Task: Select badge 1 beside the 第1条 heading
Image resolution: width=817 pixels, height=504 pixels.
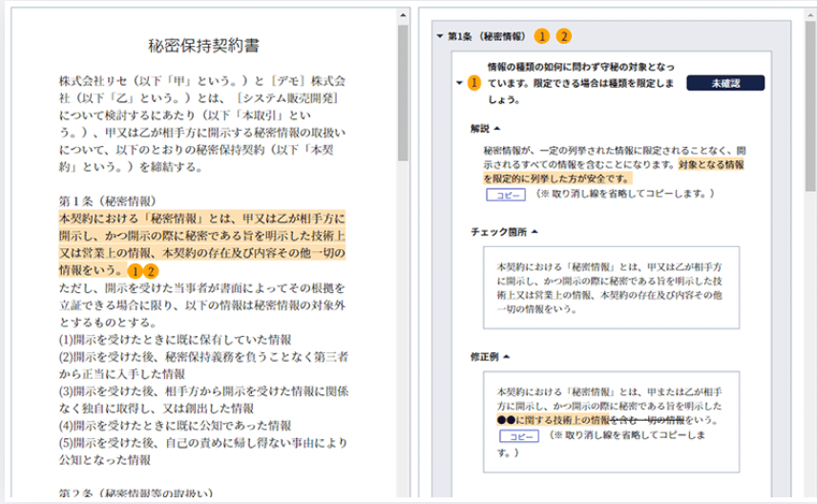Action: coord(542,36)
